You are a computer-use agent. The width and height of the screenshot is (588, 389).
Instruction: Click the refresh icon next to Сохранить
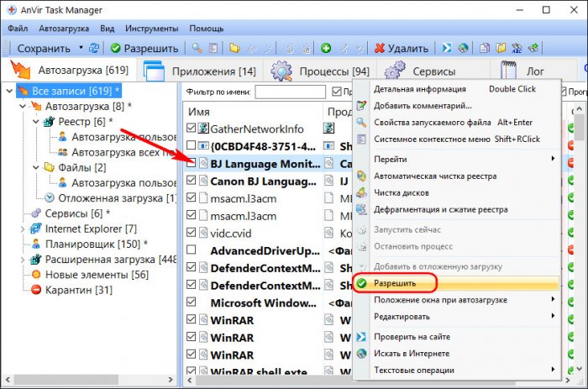(x=94, y=48)
